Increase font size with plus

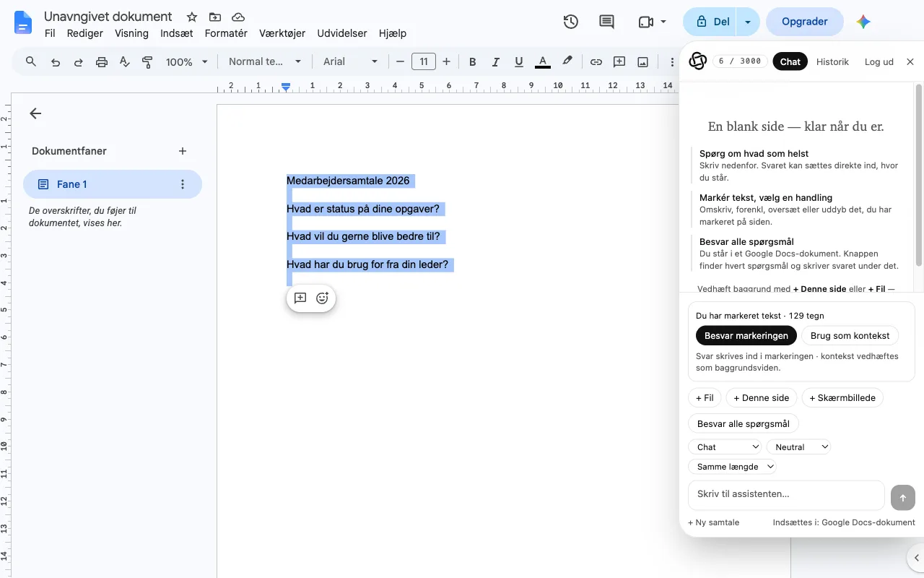[x=446, y=62]
